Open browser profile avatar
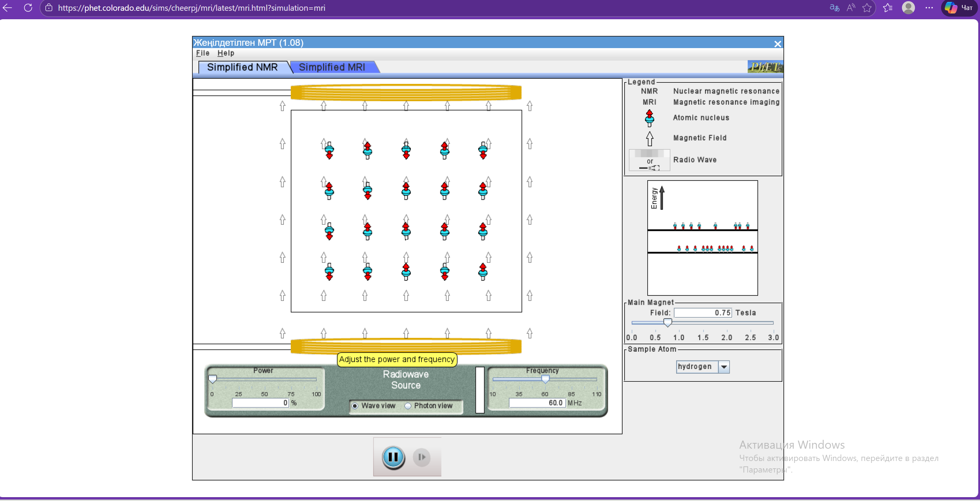Screen dimensions: 980x501 (x=908, y=8)
